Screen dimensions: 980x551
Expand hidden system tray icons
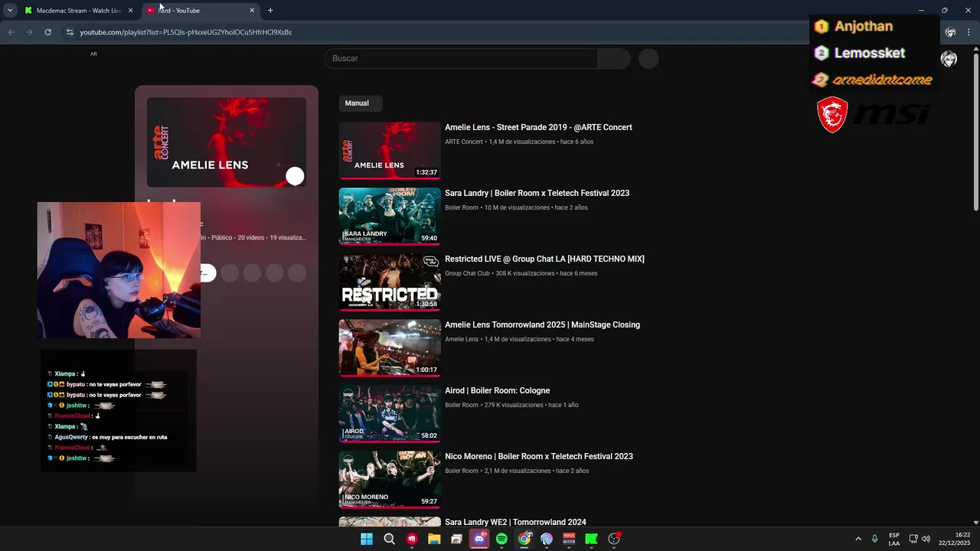pos(858,539)
